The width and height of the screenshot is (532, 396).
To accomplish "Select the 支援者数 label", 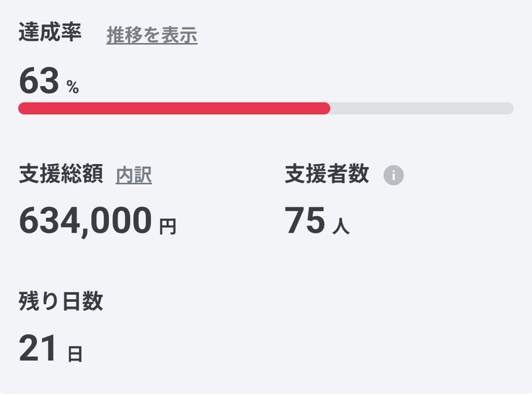I will 327,174.
